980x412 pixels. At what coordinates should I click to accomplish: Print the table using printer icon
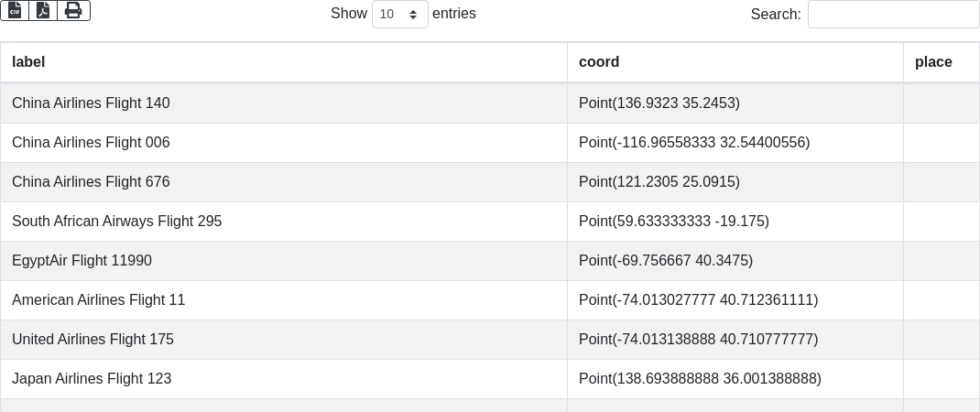74,11
